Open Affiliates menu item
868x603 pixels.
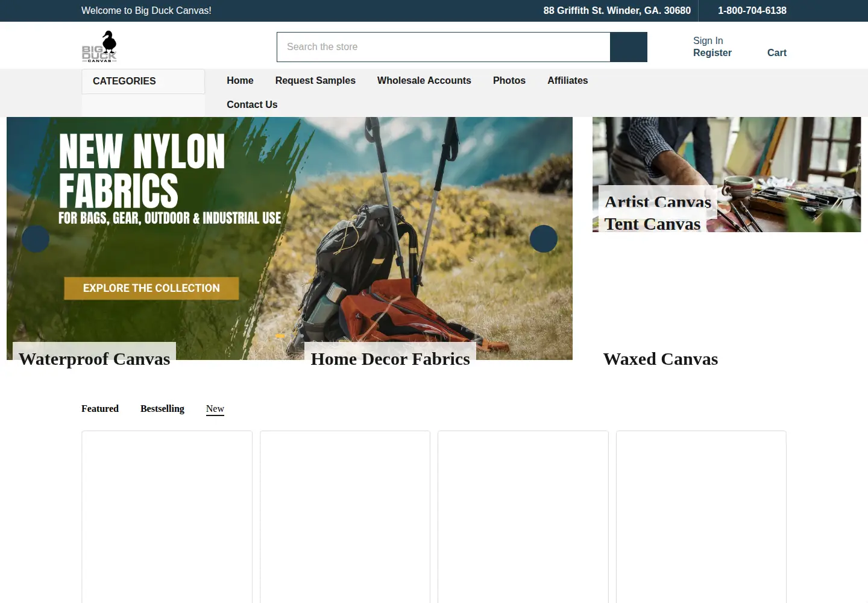coord(568,80)
